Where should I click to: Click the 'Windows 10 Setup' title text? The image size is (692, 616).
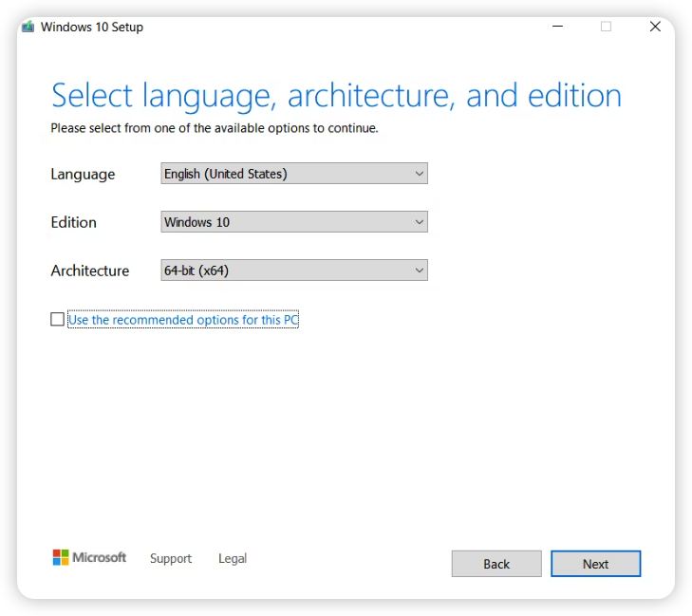click(x=92, y=27)
